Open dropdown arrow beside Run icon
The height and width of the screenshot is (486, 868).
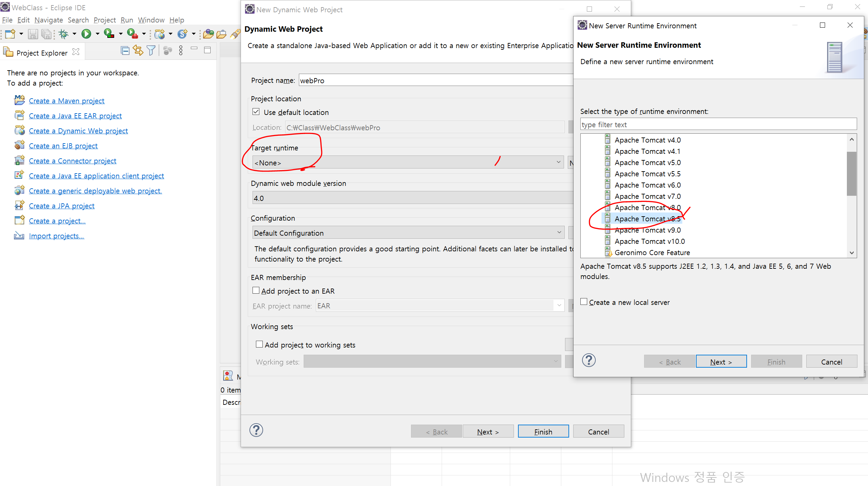pos(97,34)
